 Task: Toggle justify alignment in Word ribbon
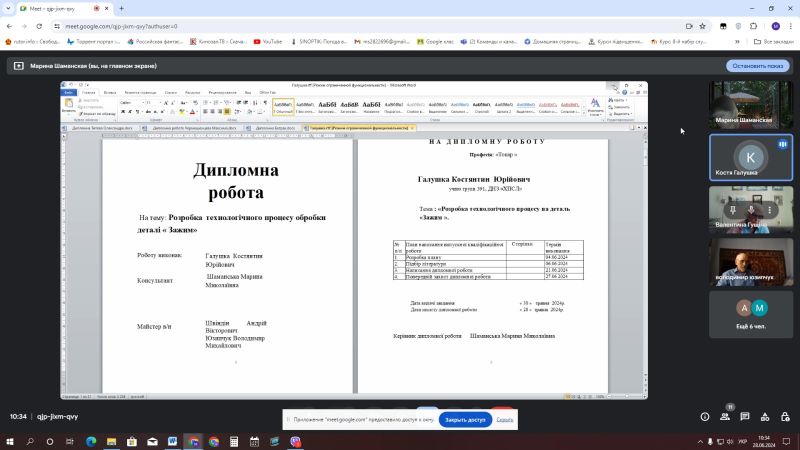point(227,111)
